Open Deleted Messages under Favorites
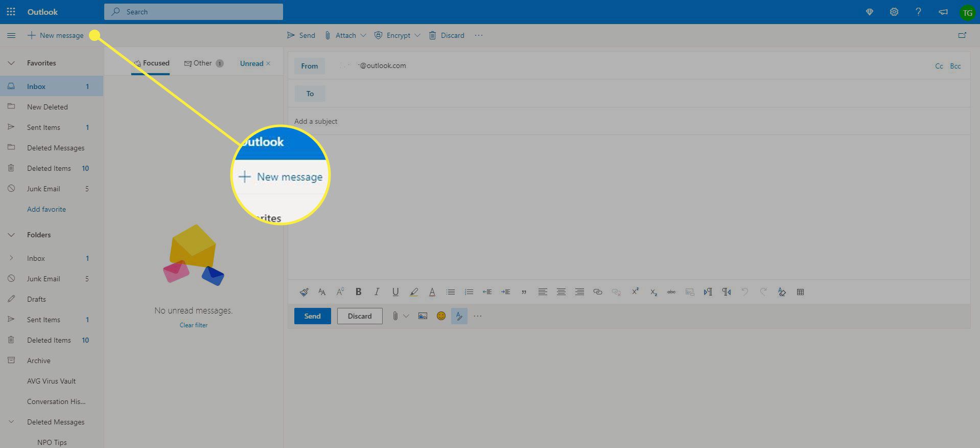Image resolution: width=980 pixels, height=448 pixels. pos(51,148)
